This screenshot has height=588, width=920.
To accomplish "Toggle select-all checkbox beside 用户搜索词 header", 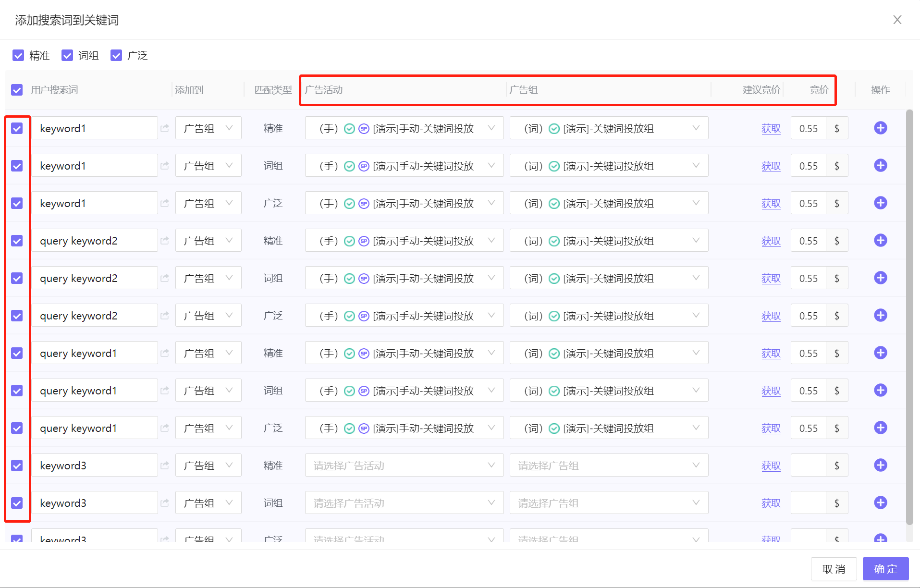I will 17,90.
